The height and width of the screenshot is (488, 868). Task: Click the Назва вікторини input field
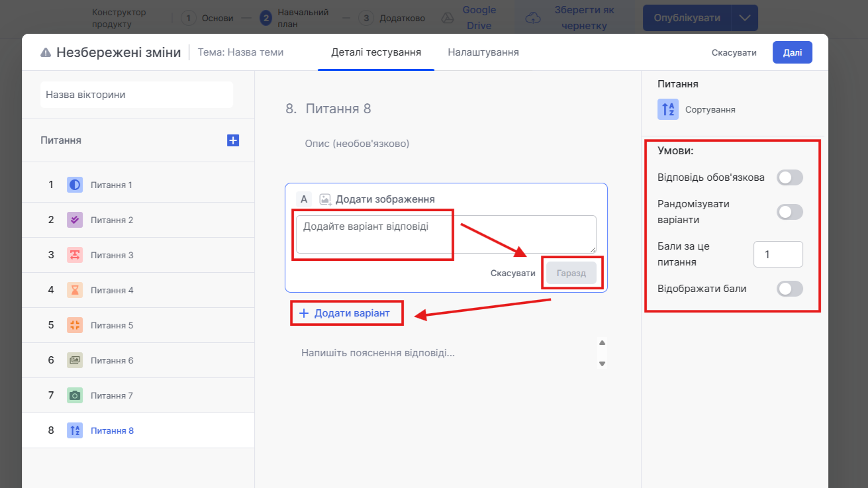136,95
